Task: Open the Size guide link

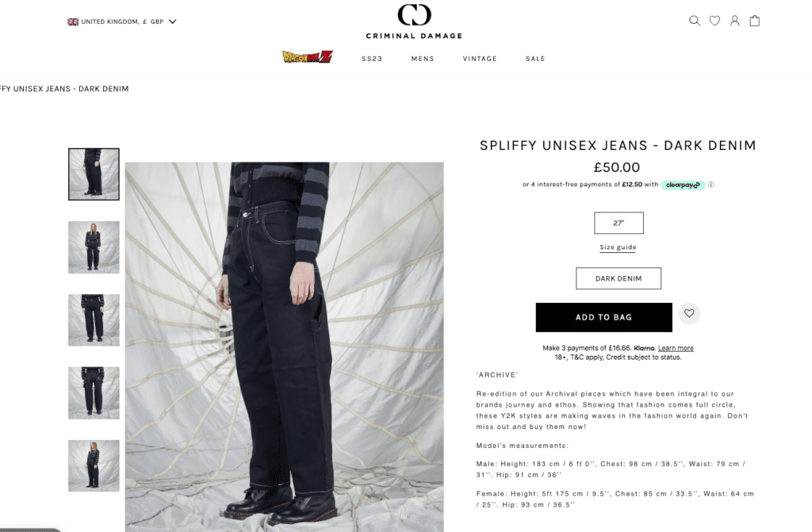Action: coord(619,247)
